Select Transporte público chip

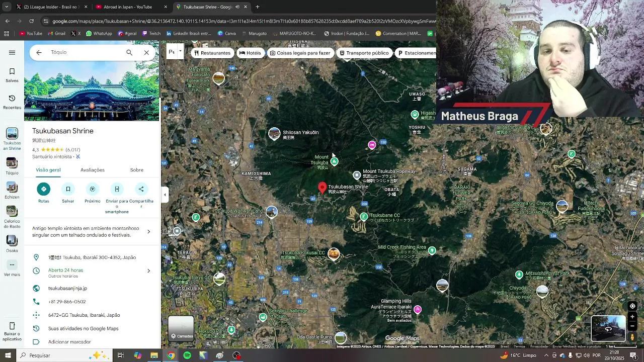tap(364, 53)
